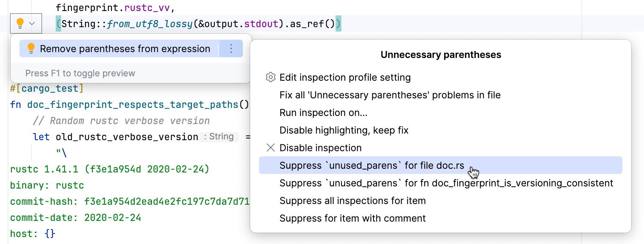Fix all Unnecessary parentheses problems in file
The image size is (644, 244).
[x=390, y=95]
